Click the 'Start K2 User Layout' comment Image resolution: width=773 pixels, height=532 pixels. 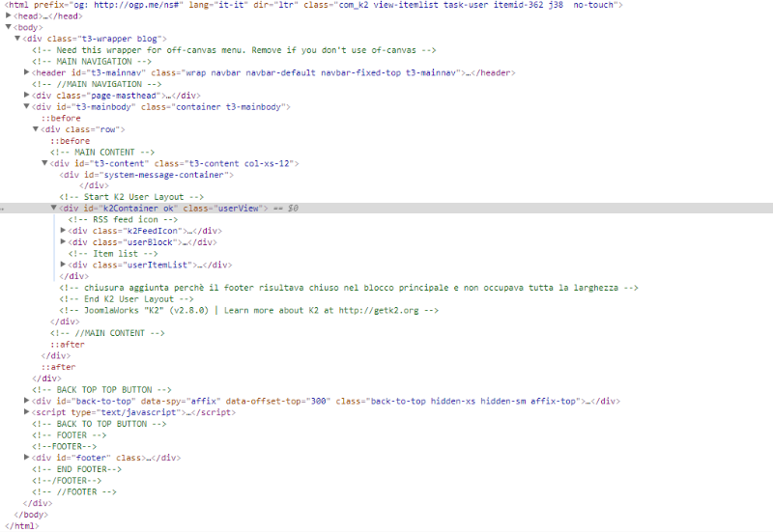coord(131,197)
